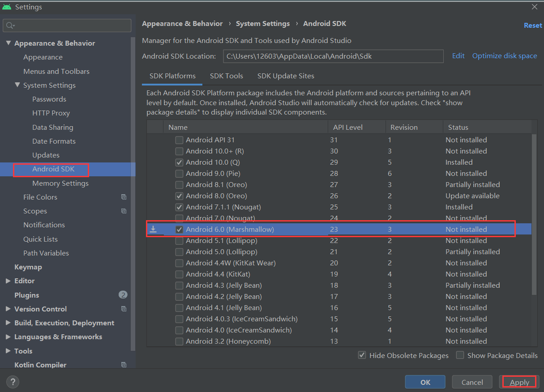Uncheck the Android 7.1.1 (Nougat) checkbox

pyautogui.click(x=179, y=207)
